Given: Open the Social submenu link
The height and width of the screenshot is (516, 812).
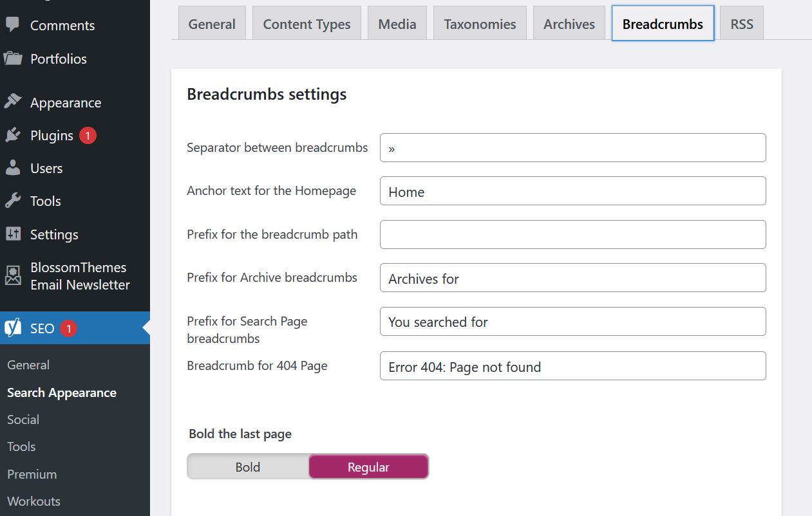Looking at the screenshot, I should [x=23, y=419].
